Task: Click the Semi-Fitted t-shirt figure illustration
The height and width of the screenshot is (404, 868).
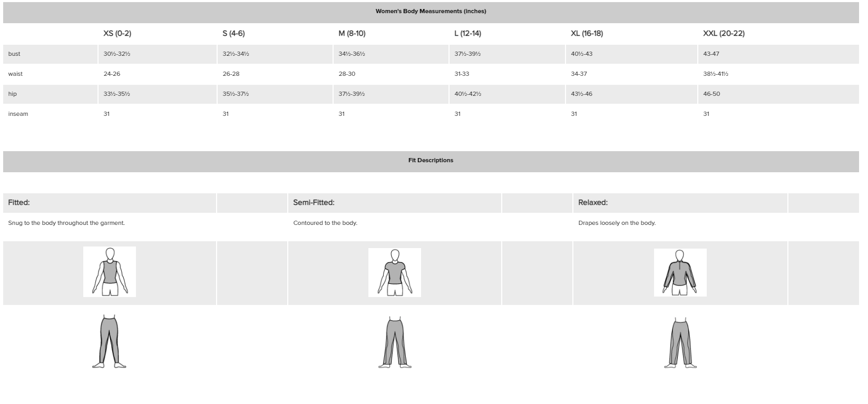Action: click(x=395, y=272)
